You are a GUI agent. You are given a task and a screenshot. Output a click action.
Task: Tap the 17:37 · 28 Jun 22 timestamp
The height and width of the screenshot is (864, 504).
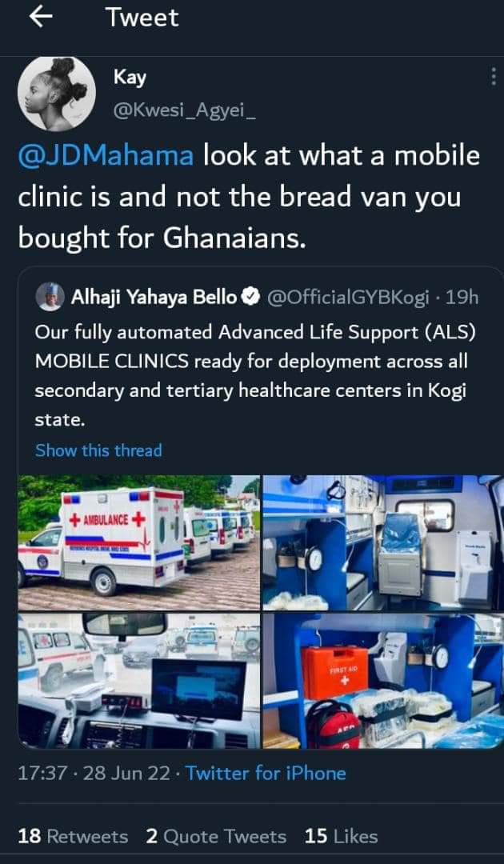click(x=94, y=774)
